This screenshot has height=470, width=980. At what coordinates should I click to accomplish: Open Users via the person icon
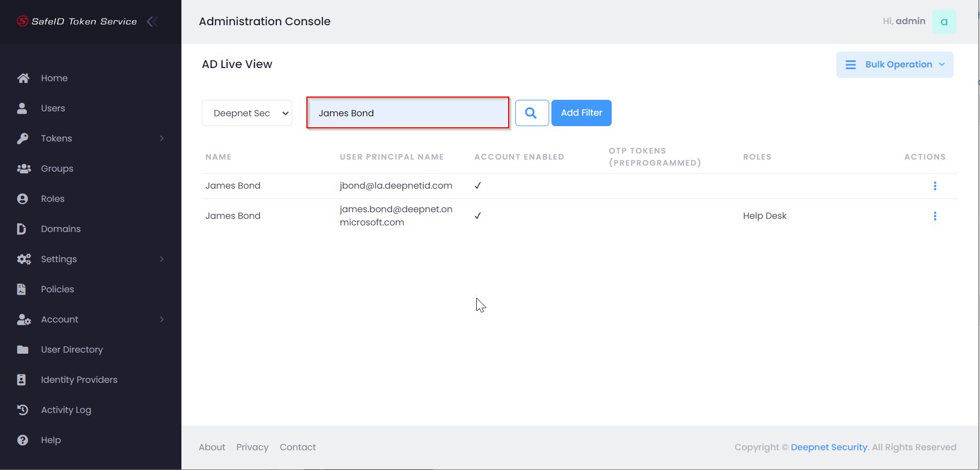pos(22,108)
